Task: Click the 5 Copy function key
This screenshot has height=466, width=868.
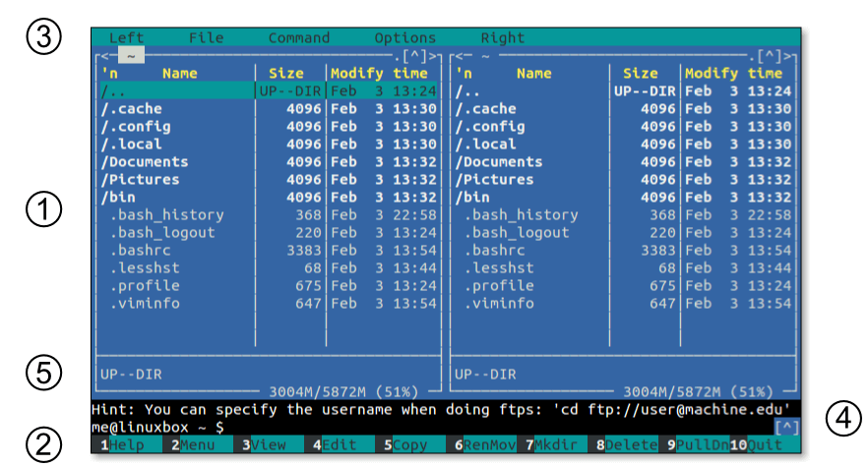Action: click(x=410, y=444)
